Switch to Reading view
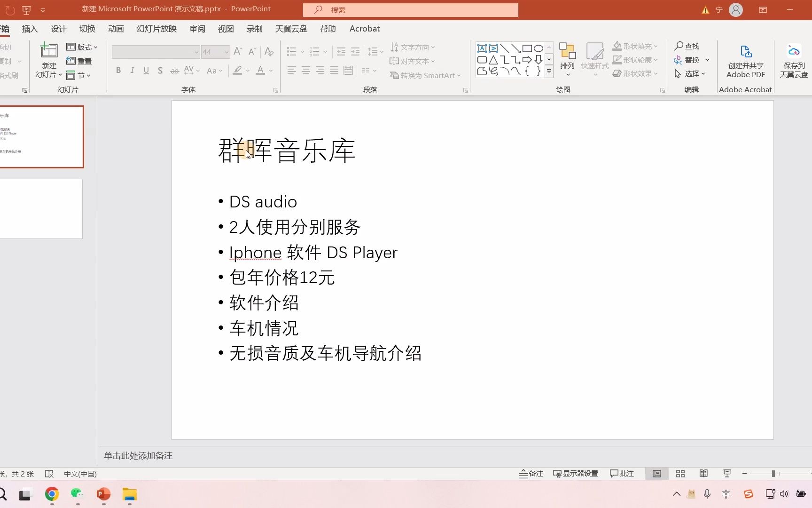This screenshot has width=812, height=508. (703, 474)
